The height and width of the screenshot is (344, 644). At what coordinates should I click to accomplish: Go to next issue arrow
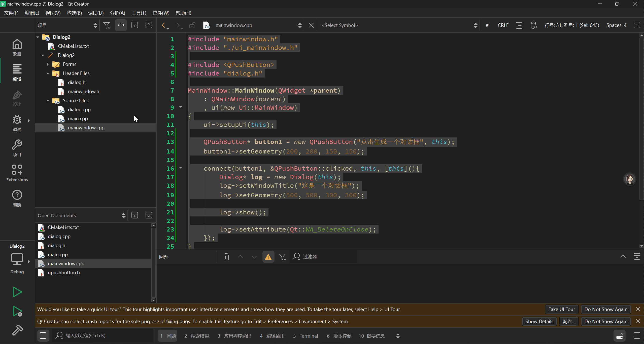click(254, 257)
